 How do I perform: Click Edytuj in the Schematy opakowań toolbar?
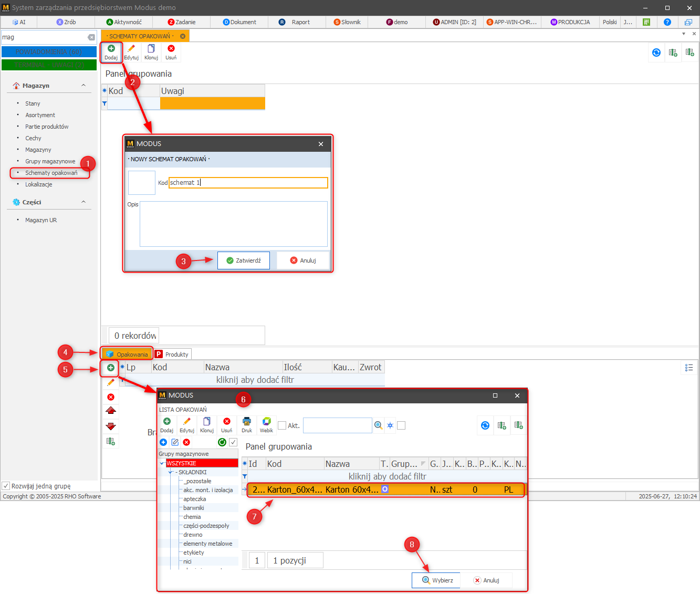pyautogui.click(x=131, y=53)
